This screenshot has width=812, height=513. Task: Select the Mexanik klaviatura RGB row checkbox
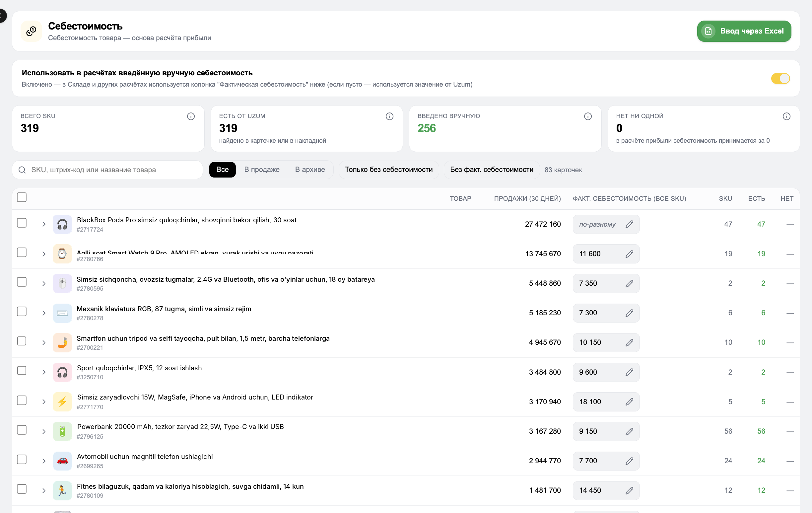coord(22,312)
